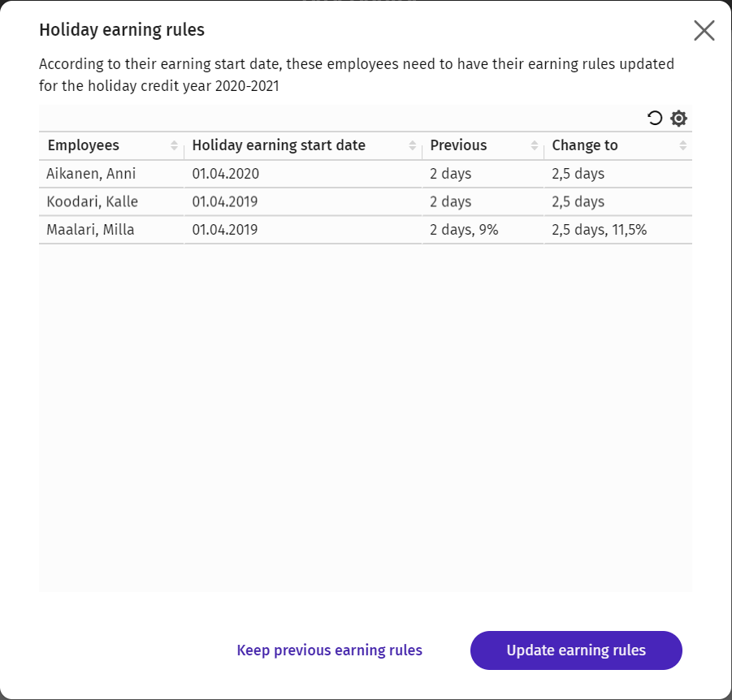Click the Employees column header
Screen dimensions: 732x700
[84, 145]
